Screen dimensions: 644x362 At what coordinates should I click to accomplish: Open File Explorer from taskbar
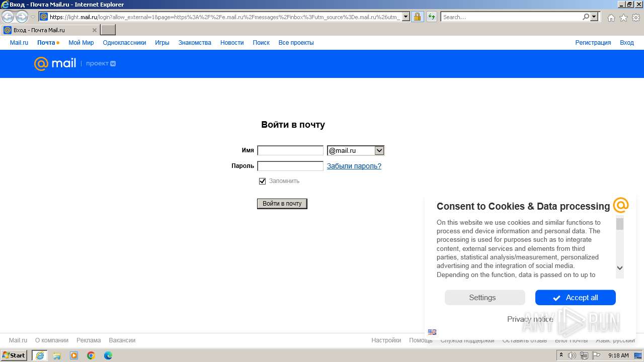[x=57, y=355]
